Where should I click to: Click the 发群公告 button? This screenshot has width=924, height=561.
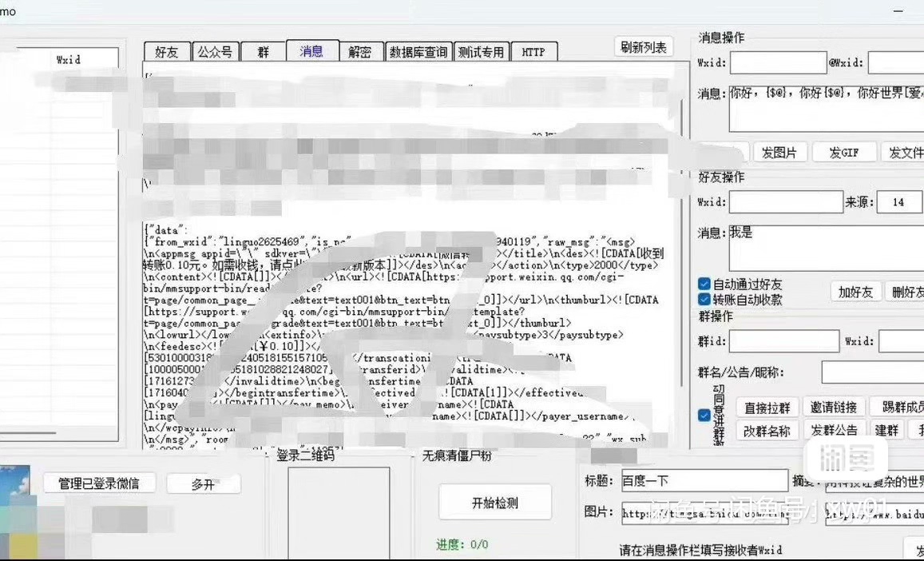[x=833, y=431]
